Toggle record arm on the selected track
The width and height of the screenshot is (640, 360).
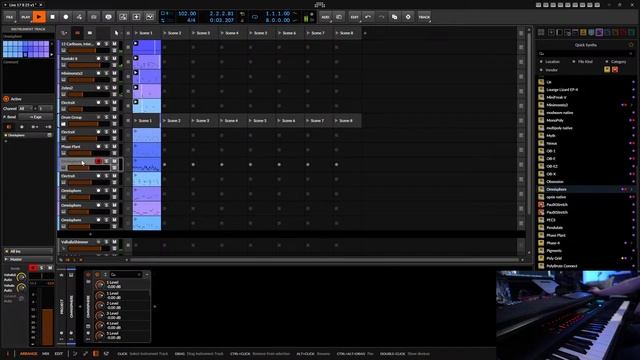coord(98,162)
